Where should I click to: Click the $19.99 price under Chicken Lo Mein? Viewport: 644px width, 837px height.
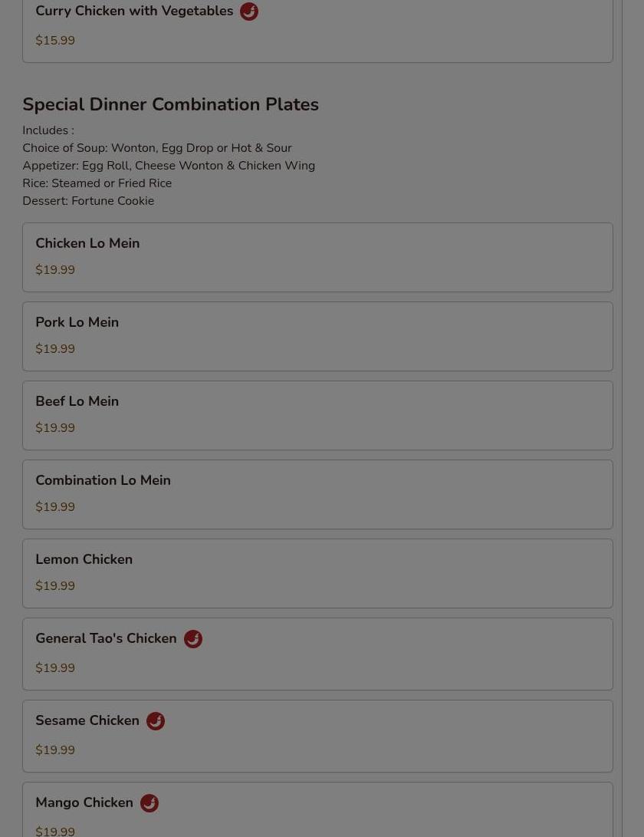tap(55, 270)
